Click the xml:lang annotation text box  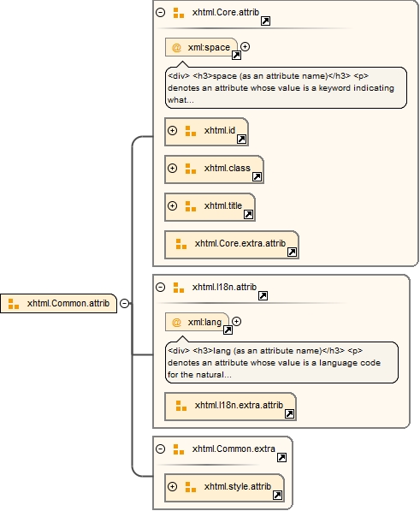pyautogui.click(x=281, y=362)
